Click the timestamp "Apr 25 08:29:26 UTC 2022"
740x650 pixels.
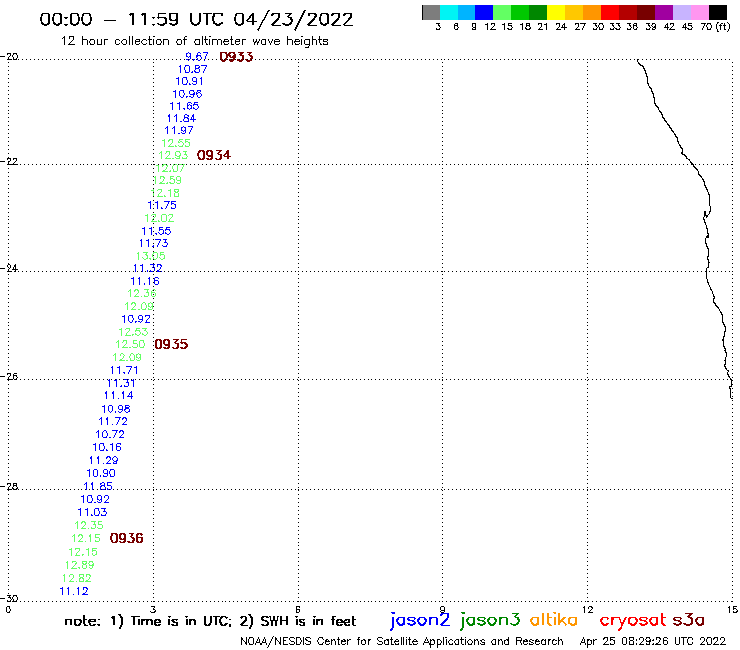[653, 641]
